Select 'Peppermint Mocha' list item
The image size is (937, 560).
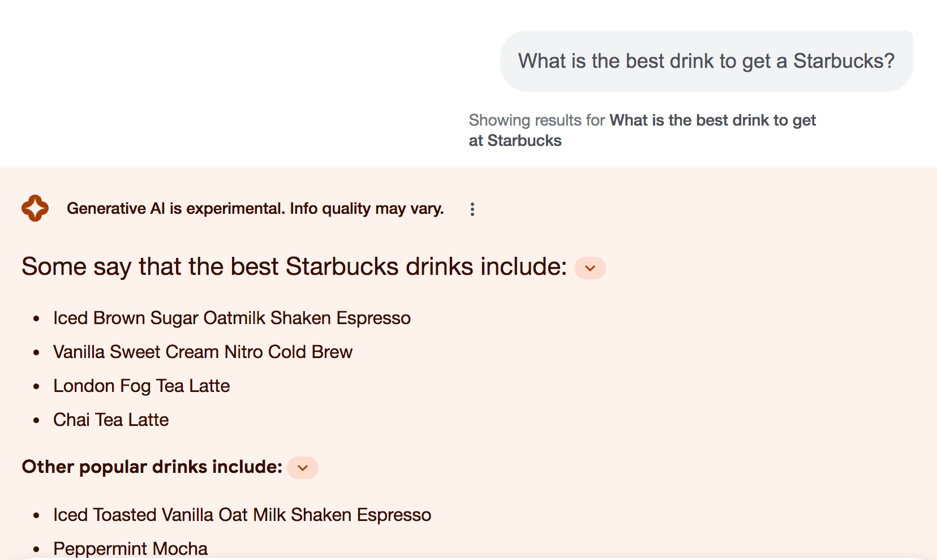coord(130,548)
